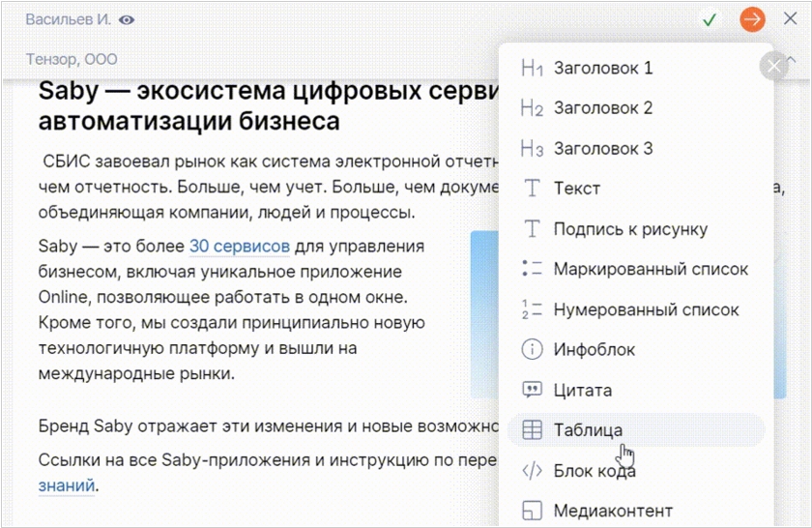Click the orange arrow send button
Viewport: 812px width, 528px height.
click(752, 19)
